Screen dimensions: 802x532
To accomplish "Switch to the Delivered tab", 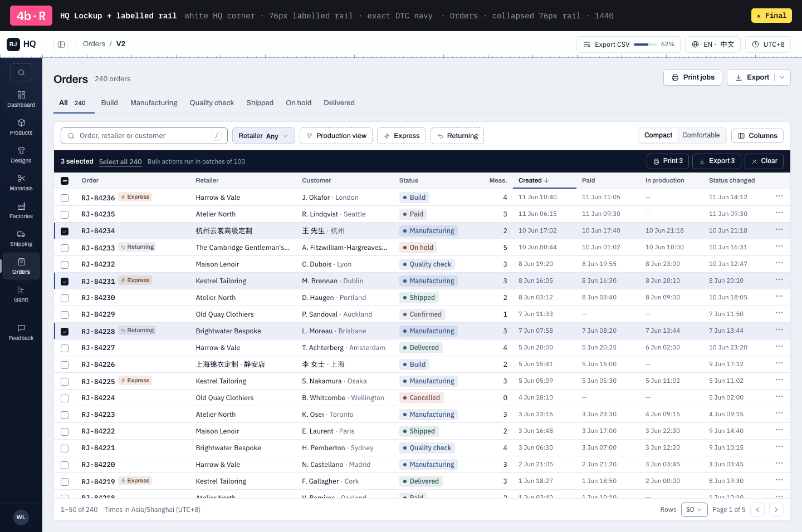I will coord(339,103).
